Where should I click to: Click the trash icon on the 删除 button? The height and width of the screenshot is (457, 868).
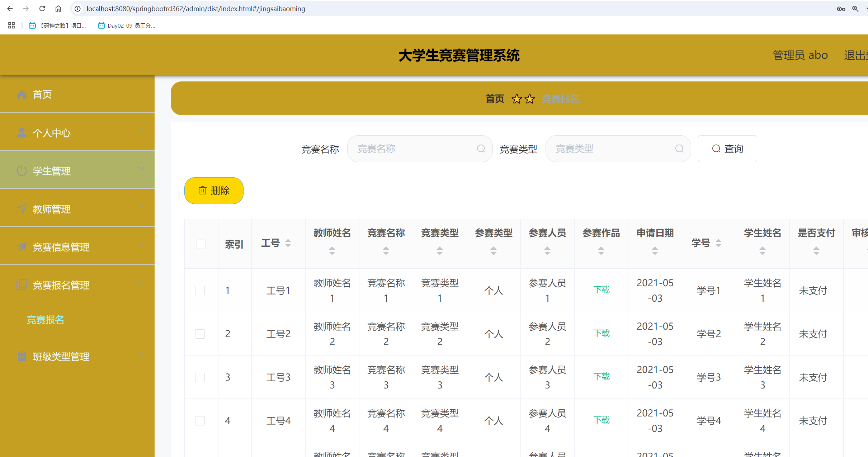203,190
